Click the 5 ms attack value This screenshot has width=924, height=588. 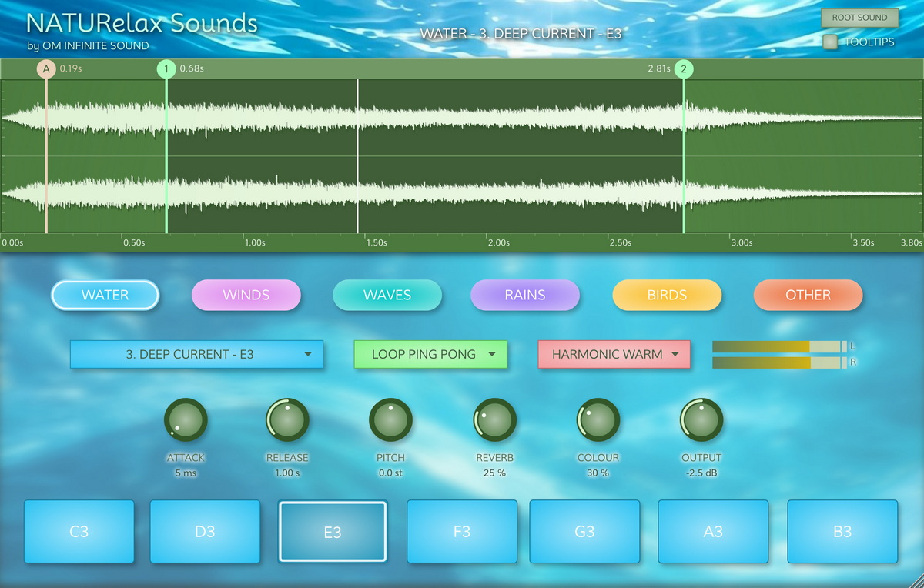(186, 473)
